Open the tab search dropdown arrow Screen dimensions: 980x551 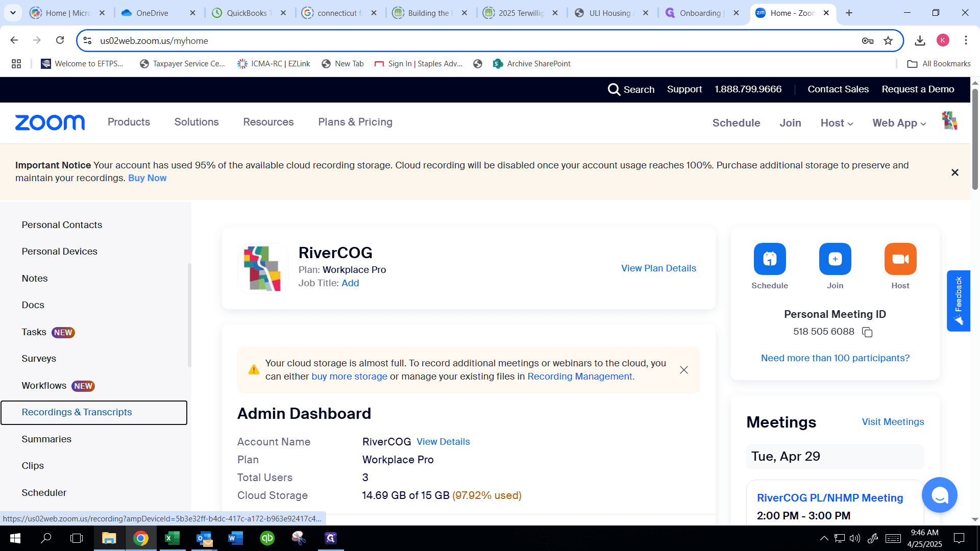[x=13, y=13]
